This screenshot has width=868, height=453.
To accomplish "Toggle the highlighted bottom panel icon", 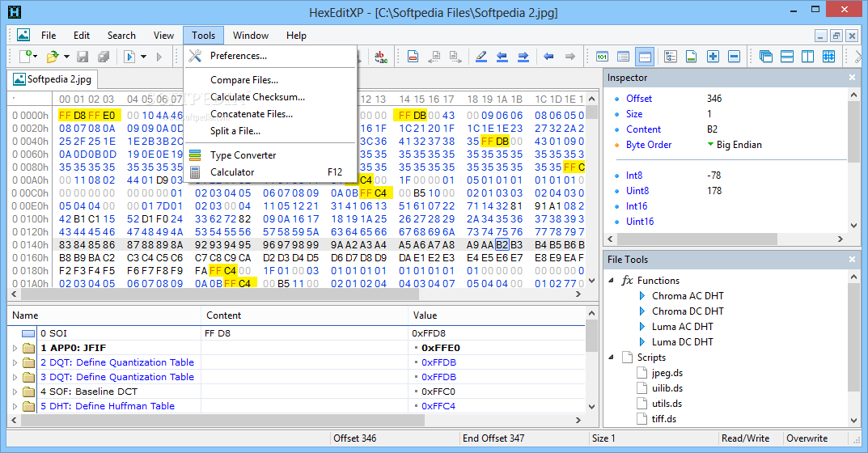I will (645, 56).
